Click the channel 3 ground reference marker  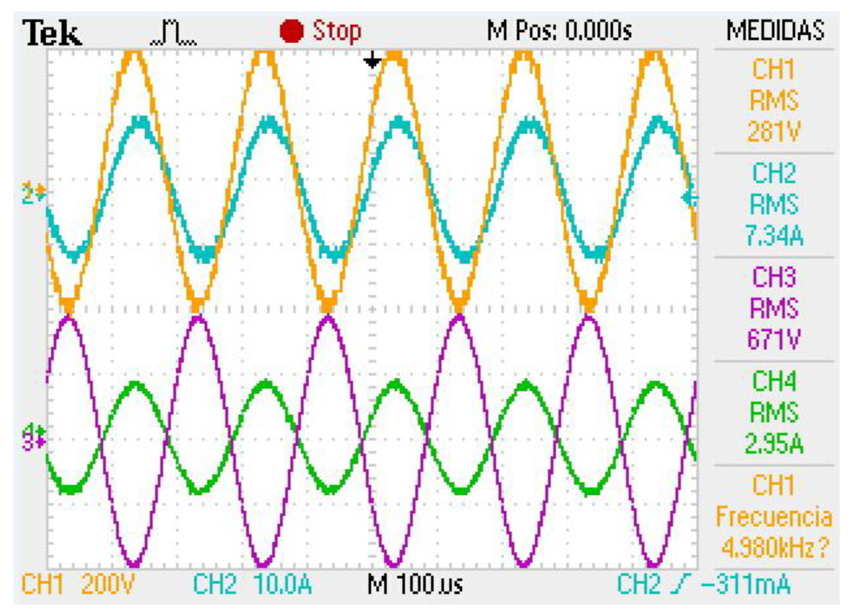34,443
